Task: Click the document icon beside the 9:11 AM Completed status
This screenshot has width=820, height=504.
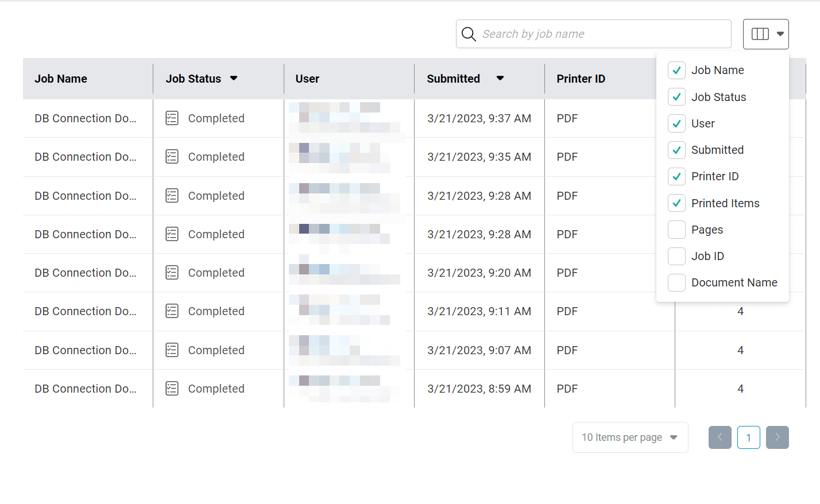Action: [172, 311]
